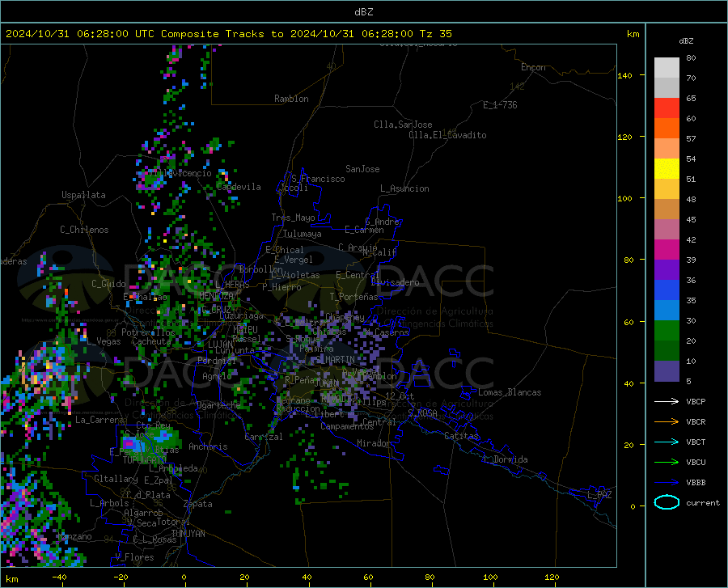Viewport: 728px width, 588px height.
Task: Select the green 20 dBZ color swatch
Action: coord(667,331)
